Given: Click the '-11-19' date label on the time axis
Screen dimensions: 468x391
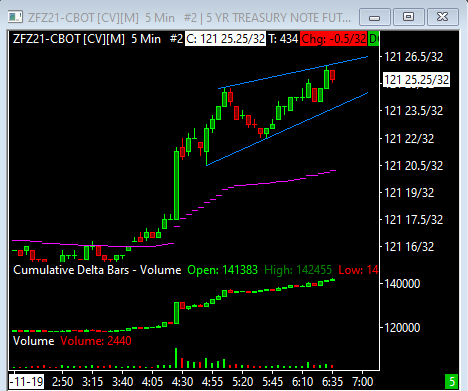Looking at the screenshot, I should pos(27,381).
